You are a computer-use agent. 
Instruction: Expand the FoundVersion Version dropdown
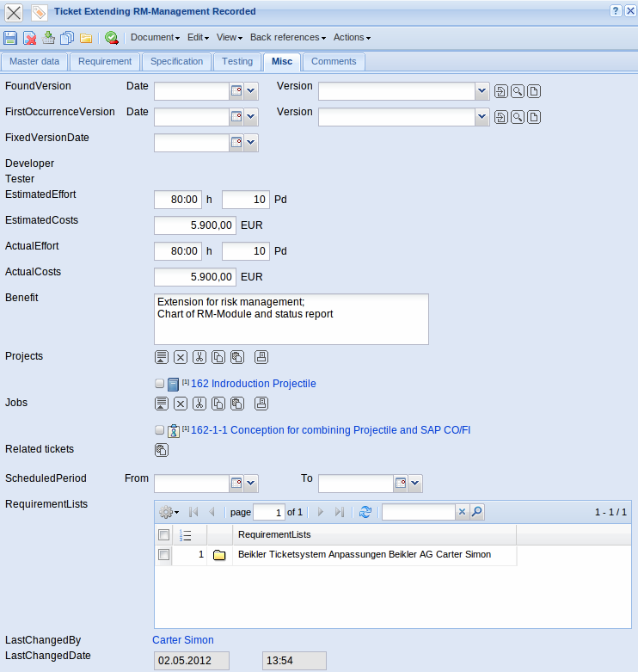click(482, 91)
